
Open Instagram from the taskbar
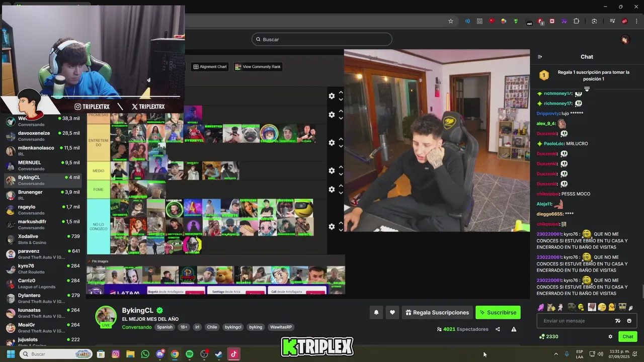(x=116, y=354)
